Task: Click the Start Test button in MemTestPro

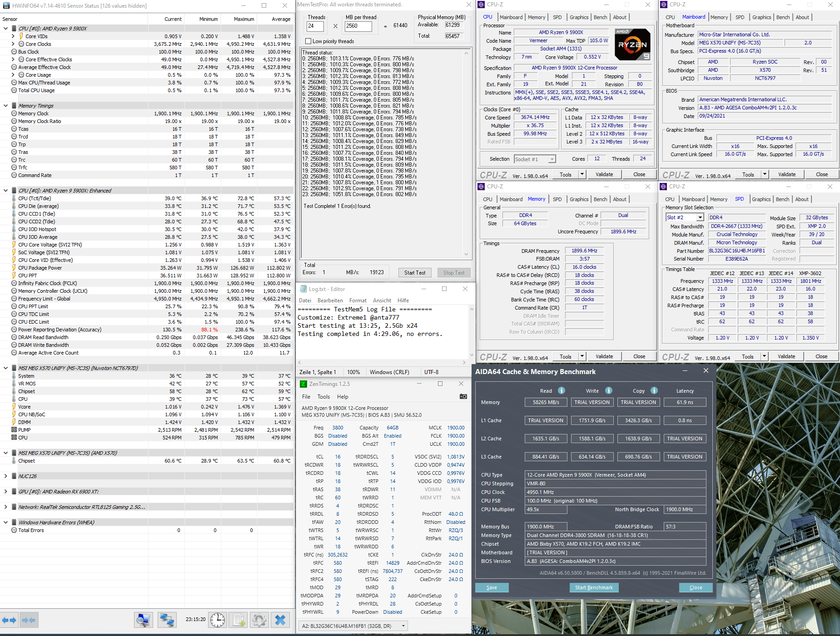Action: (x=415, y=273)
